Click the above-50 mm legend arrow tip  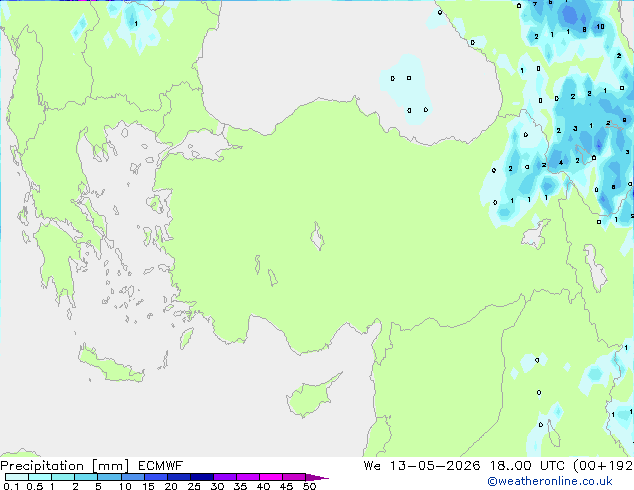[317, 477]
